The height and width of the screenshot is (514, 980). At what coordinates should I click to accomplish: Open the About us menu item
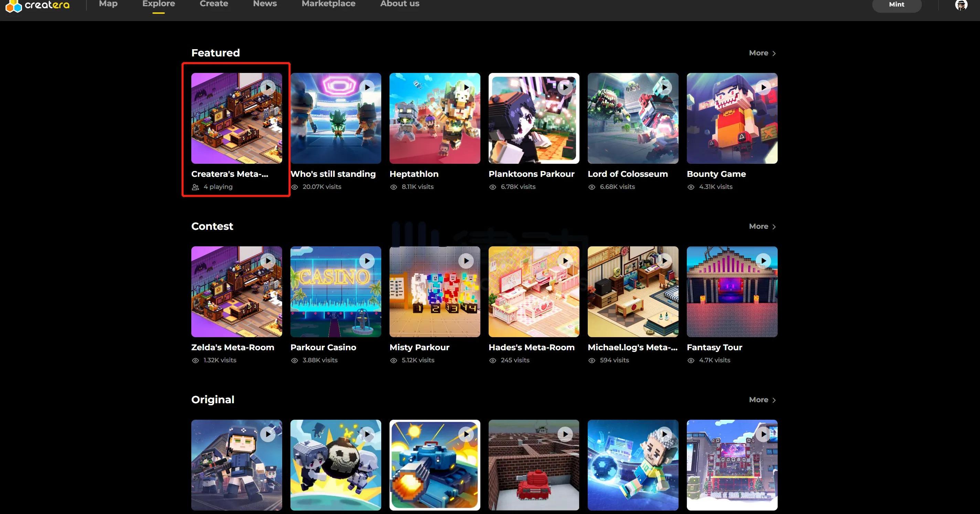point(400,4)
